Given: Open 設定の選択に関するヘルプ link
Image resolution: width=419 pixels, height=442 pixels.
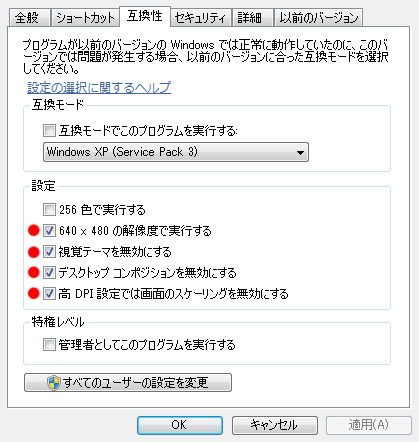Looking at the screenshot, I should pos(99,87).
